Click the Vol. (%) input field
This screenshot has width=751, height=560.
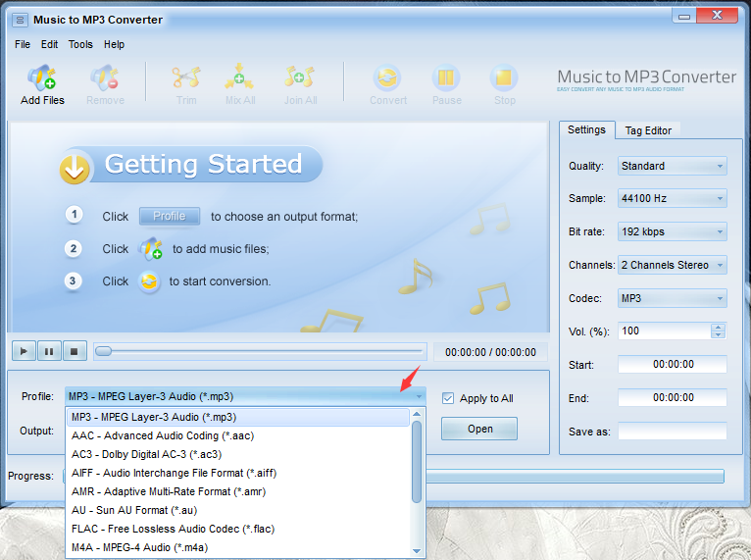[x=665, y=331]
